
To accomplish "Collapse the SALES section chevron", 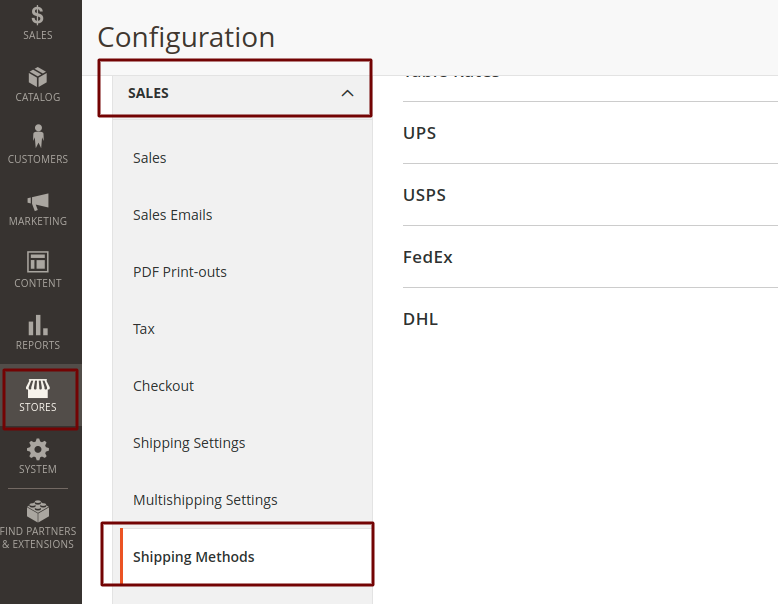I will (347, 93).
